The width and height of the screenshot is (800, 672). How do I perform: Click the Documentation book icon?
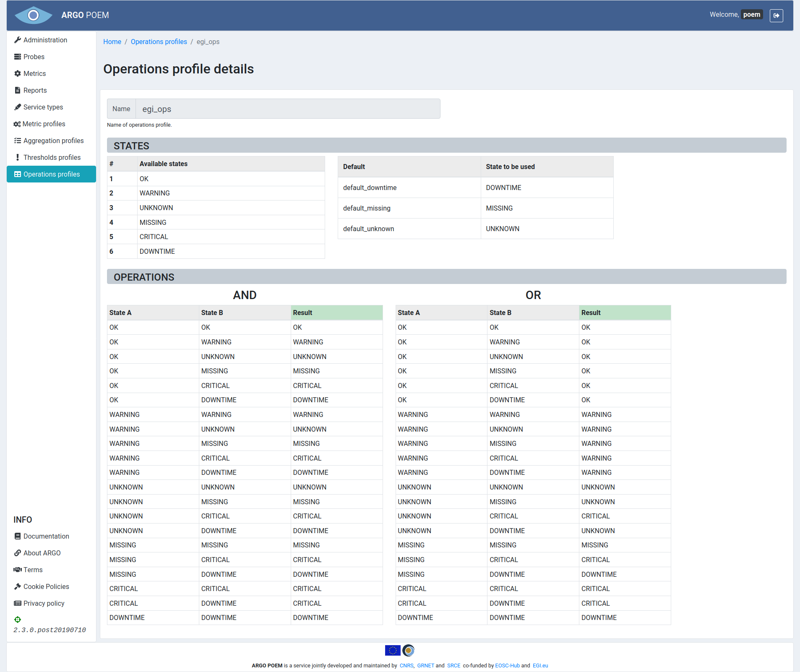[x=18, y=536]
